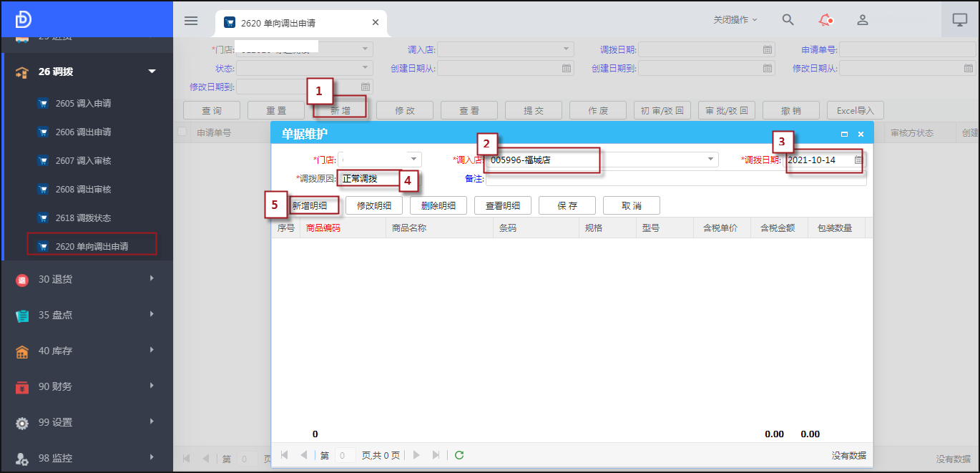980x473 pixels.
Task: Open the 门店 dropdown in 单据维护 dialog
Action: coord(413,160)
